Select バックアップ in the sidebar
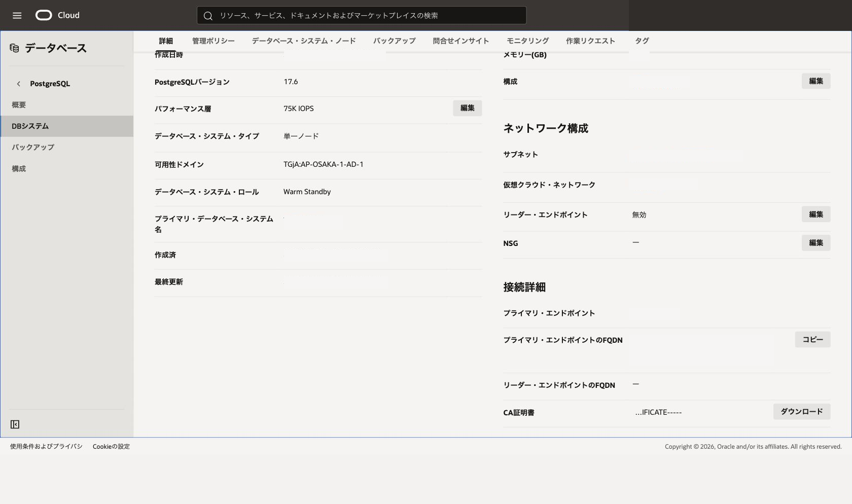 point(66,148)
